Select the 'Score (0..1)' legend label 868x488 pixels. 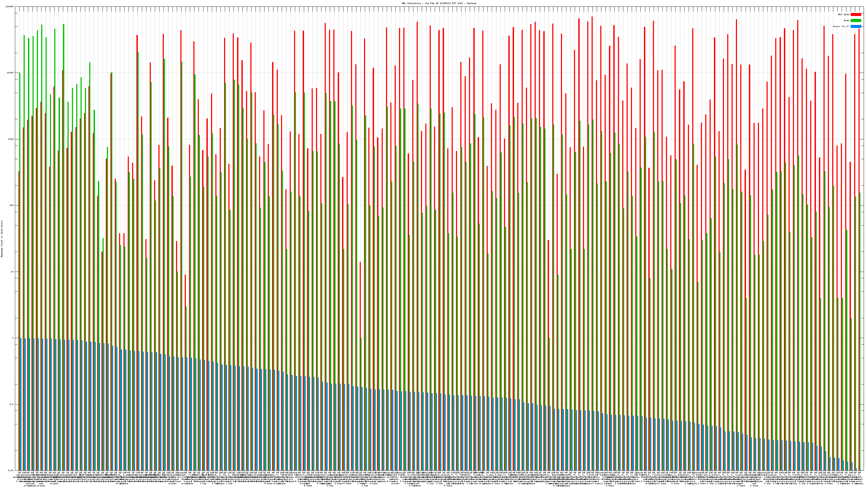841,26
